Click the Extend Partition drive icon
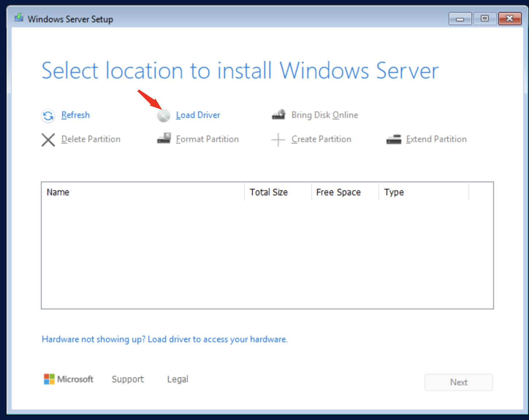The image size is (529, 420). (x=394, y=140)
